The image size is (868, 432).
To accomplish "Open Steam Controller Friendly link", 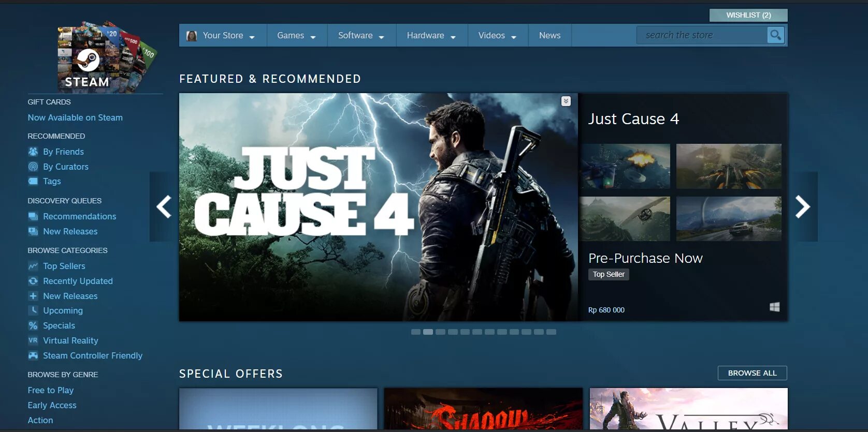I will point(93,355).
